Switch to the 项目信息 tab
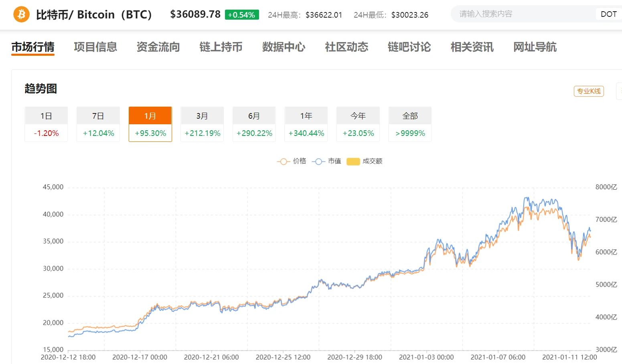This screenshot has height=364, width=622. point(95,47)
